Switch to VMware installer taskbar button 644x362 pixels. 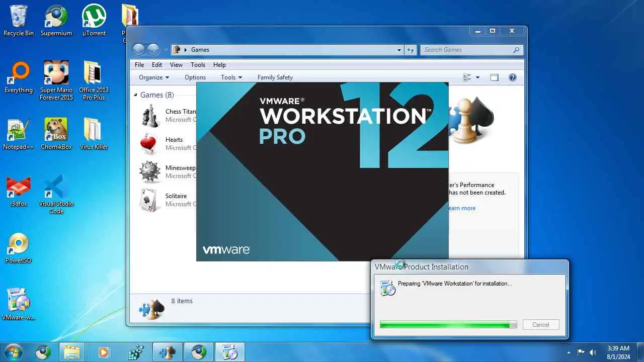click(230, 352)
